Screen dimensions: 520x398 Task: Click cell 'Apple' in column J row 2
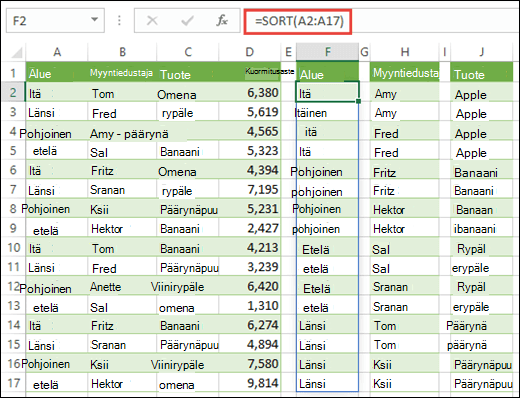[482, 92]
